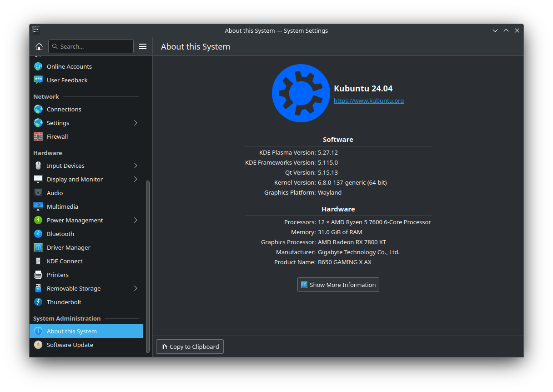Minimize the System Settings window
The height and width of the screenshot is (392, 553).
495,30
